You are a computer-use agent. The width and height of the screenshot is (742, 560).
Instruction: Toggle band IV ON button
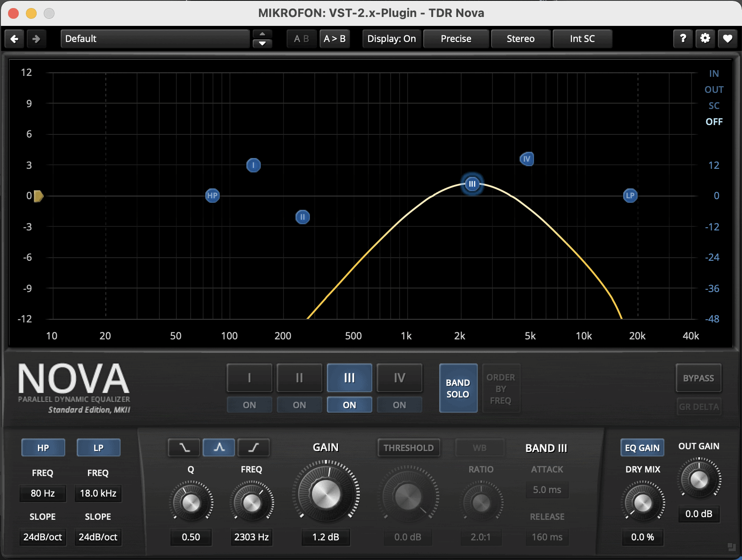pyautogui.click(x=400, y=405)
